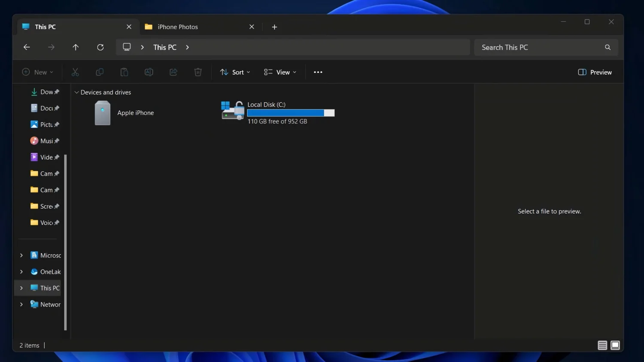
Task: Click chevron after This PC in breadcrumb
Action: coord(187,47)
